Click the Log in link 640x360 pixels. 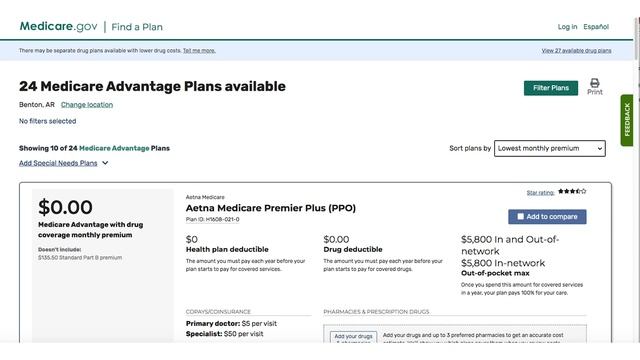tap(567, 27)
